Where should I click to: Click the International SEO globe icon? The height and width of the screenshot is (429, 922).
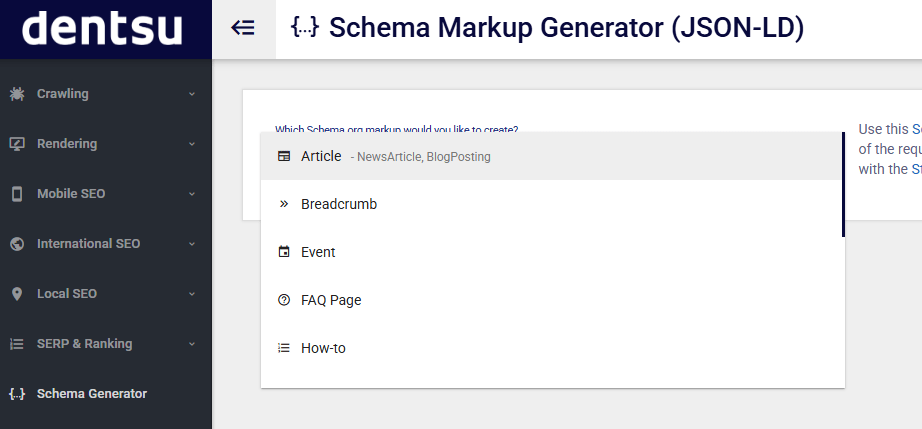tap(17, 243)
